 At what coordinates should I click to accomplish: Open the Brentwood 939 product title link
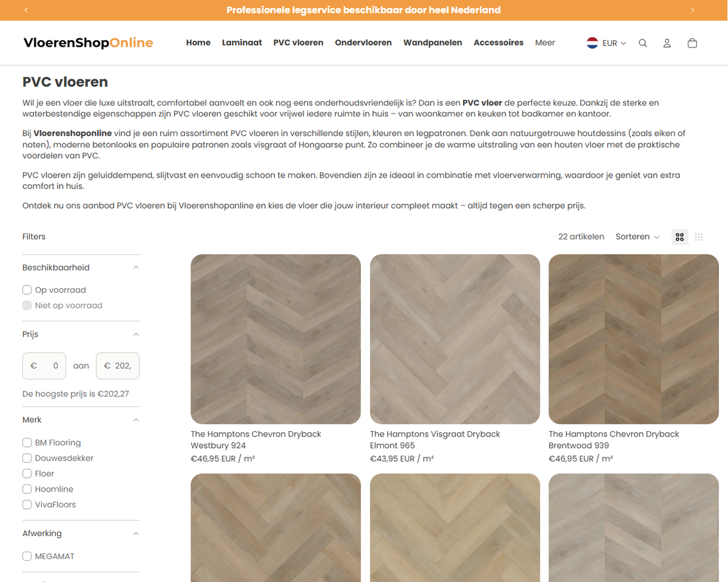tap(614, 440)
